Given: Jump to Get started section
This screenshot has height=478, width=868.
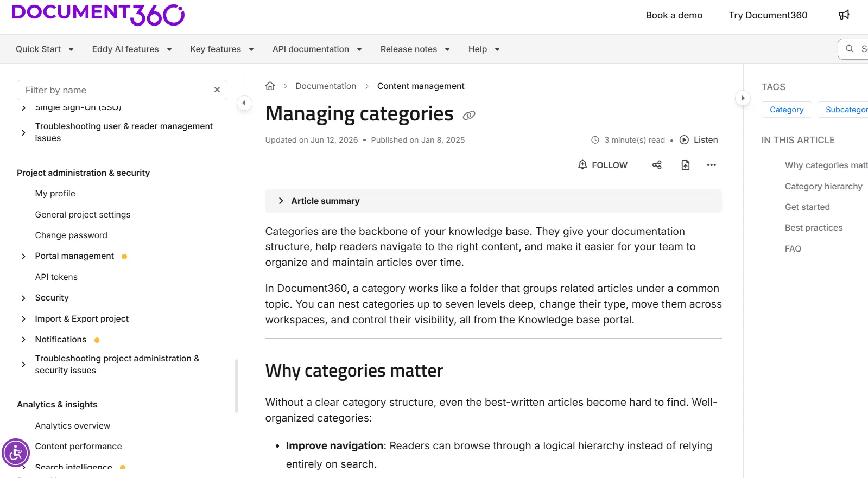Looking at the screenshot, I should [x=807, y=207].
